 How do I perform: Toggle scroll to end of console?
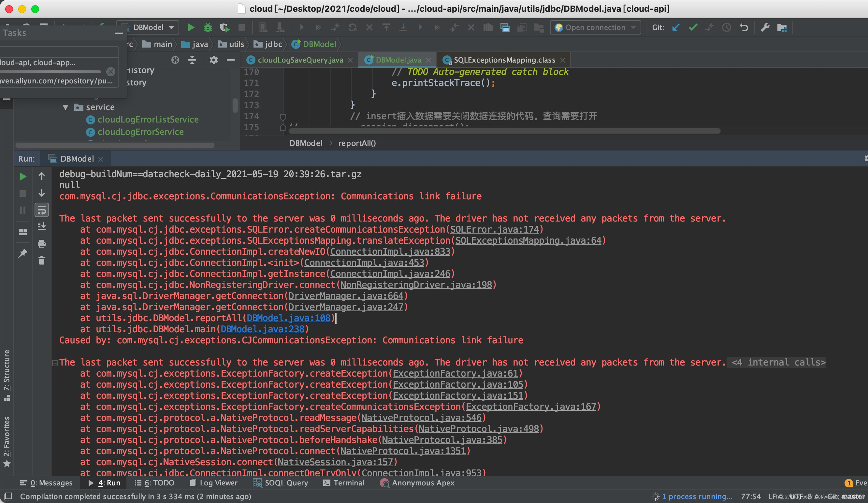[42, 226]
